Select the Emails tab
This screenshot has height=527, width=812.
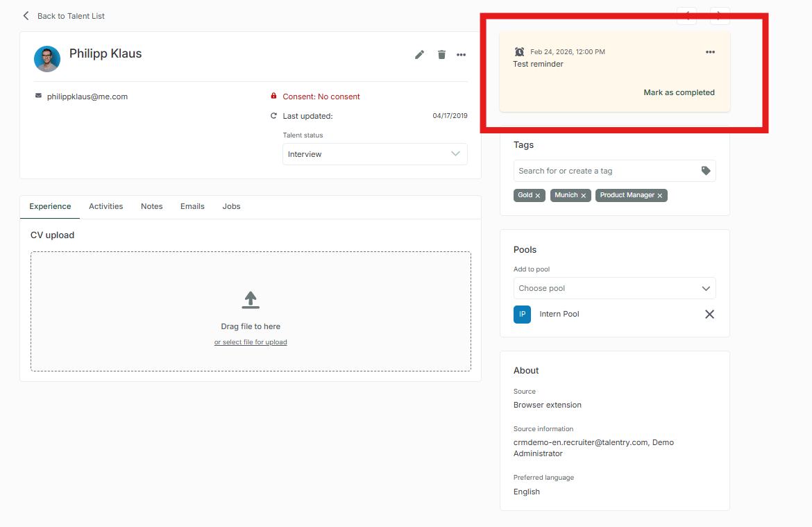click(x=192, y=206)
